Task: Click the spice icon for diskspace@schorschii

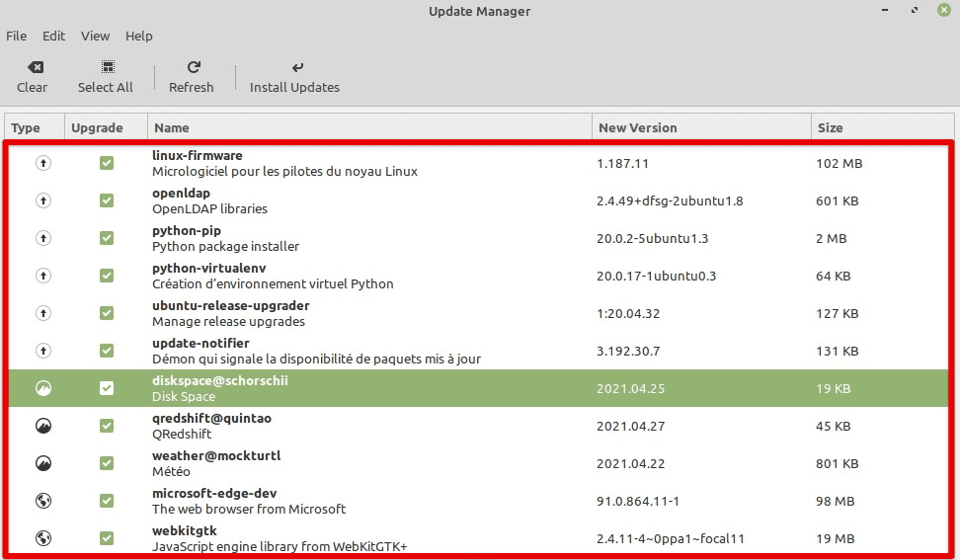Action: coord(42,388)
